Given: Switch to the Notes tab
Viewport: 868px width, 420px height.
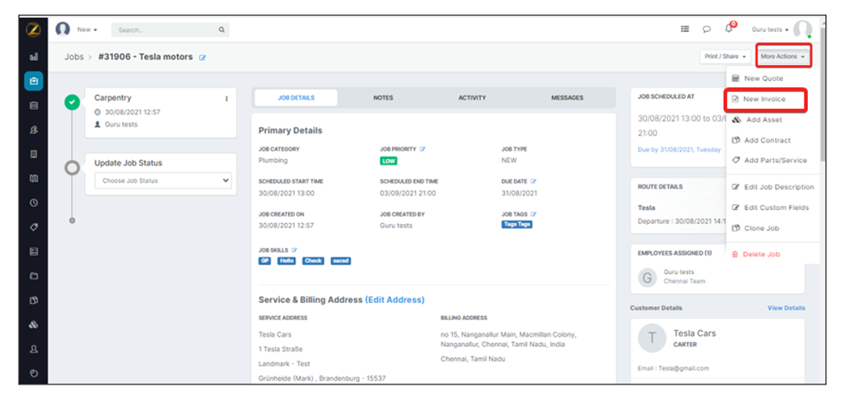Looking at the screenshot, I should (383, 98).
